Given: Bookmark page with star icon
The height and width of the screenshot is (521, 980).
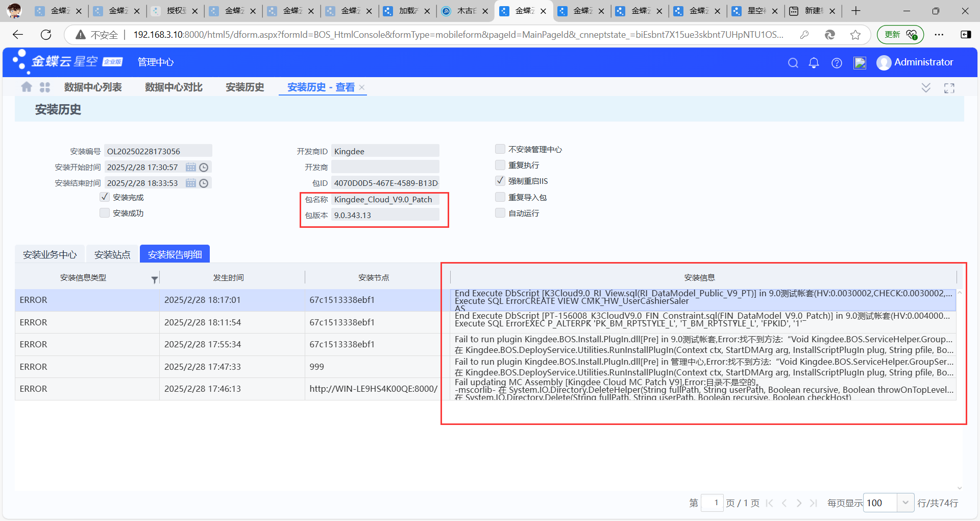Looking at the screenshot, I should pos(855,34).
